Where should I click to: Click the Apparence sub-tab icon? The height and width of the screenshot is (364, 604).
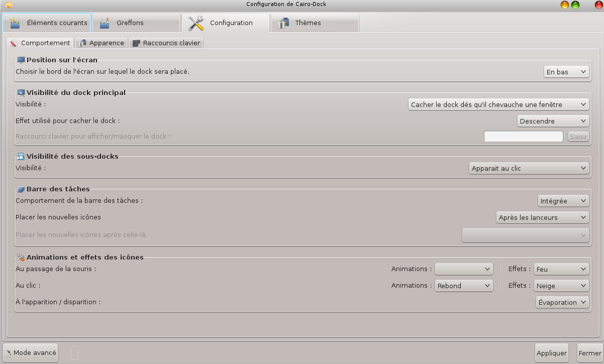82,43
